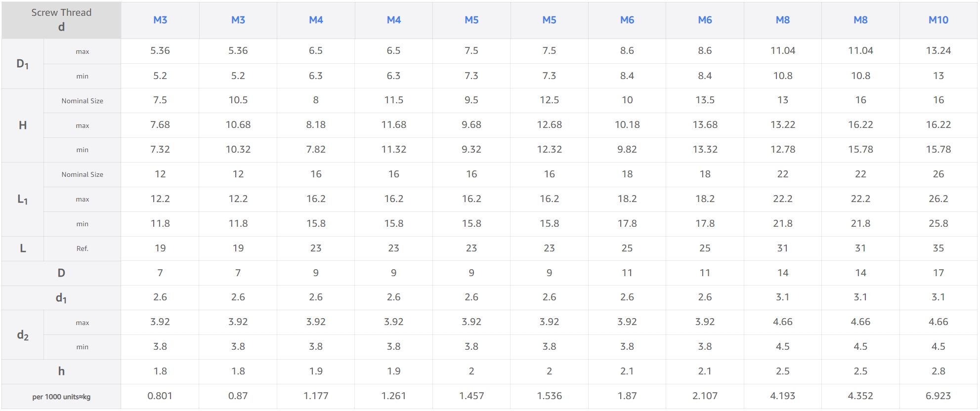The height and width of the screenshot is (411, 980).
Task: Click the 1.457 weight value
Action: coord(471,396)
